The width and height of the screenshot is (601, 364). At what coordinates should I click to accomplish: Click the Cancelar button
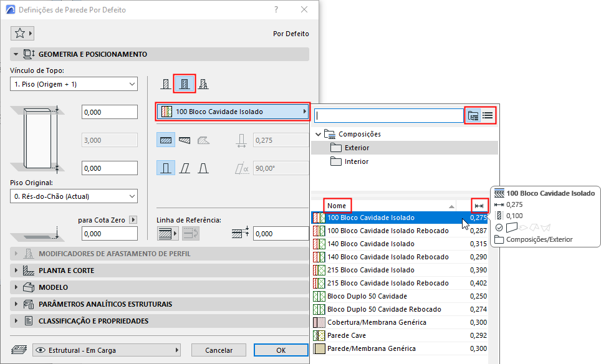(x=219, y=350)
